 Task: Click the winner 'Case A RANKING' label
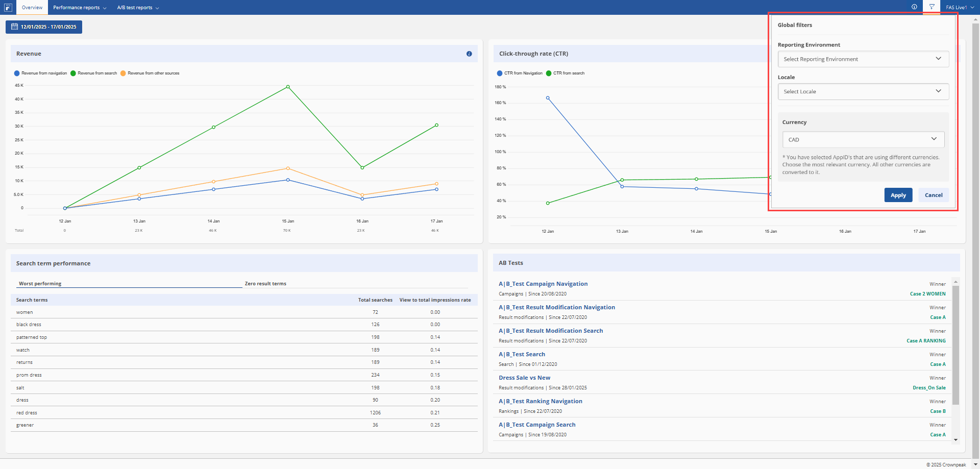pyautogui.click(x=926, y=341)
